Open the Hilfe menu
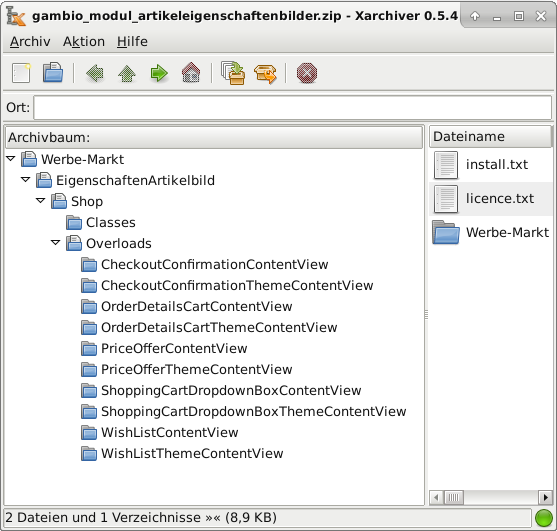This screenshot has width=557, height=531. pos(132,42)
